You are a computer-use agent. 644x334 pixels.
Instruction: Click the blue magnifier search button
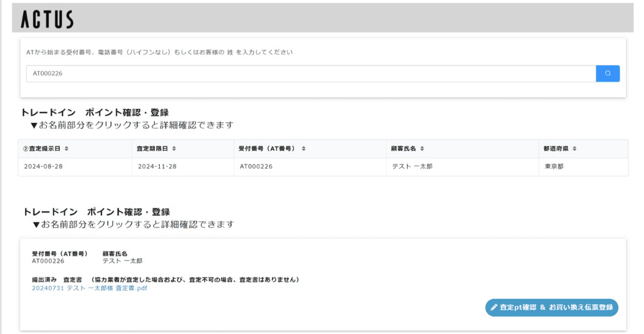point(607,74)
